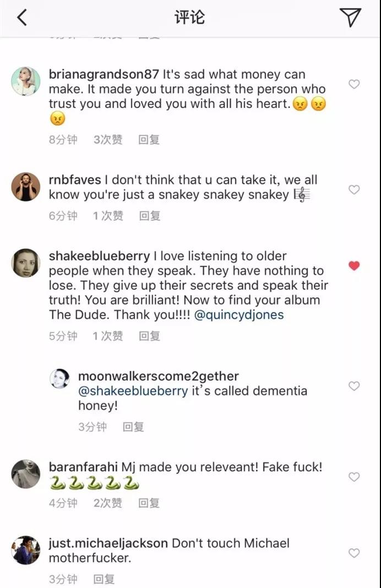The height and width of the screenshot is (588, 381).
Task: Tap the @shakeeblueberry mention in reply
Action: 133,391
